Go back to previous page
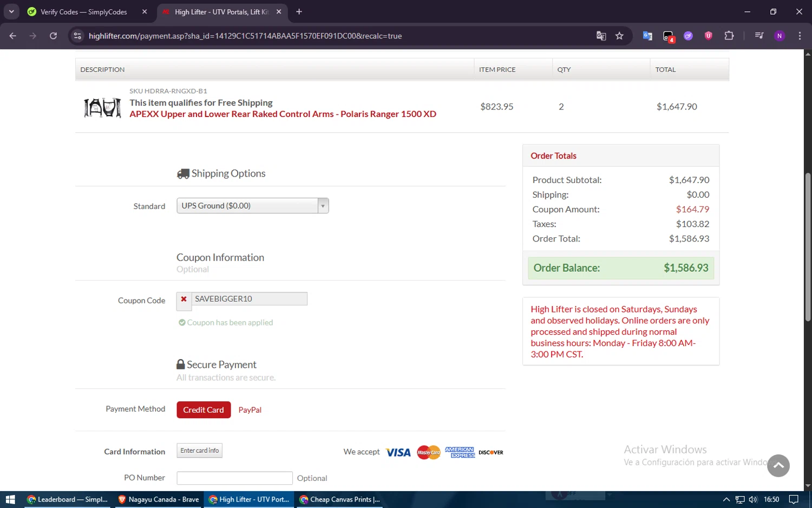The height and width of the screenshot is (508, 812). (x=13, y=36)
